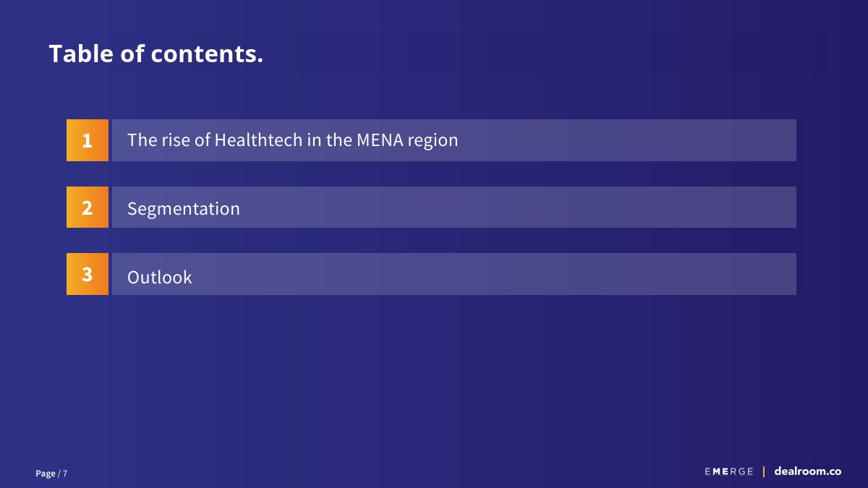This screenshot has height=488, width=868.
Task: Click the 'Page' label in footer
Action: tap(45, 474)
